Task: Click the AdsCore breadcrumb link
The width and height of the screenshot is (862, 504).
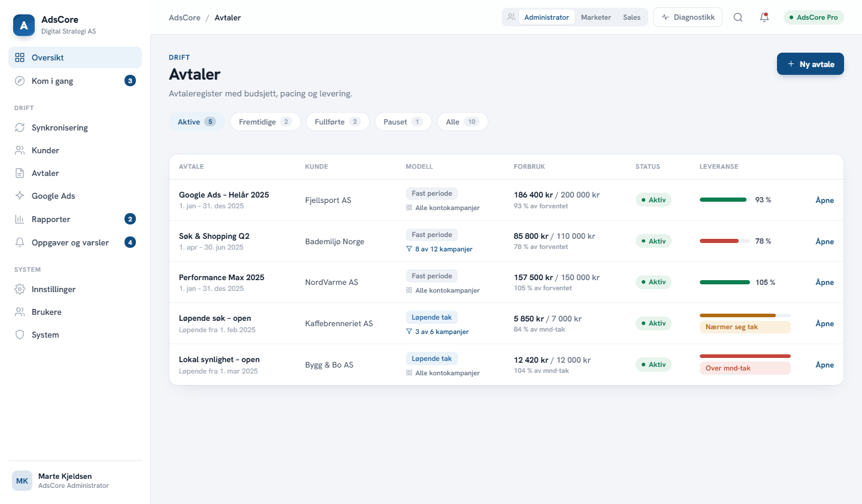Action: (184, 17)
